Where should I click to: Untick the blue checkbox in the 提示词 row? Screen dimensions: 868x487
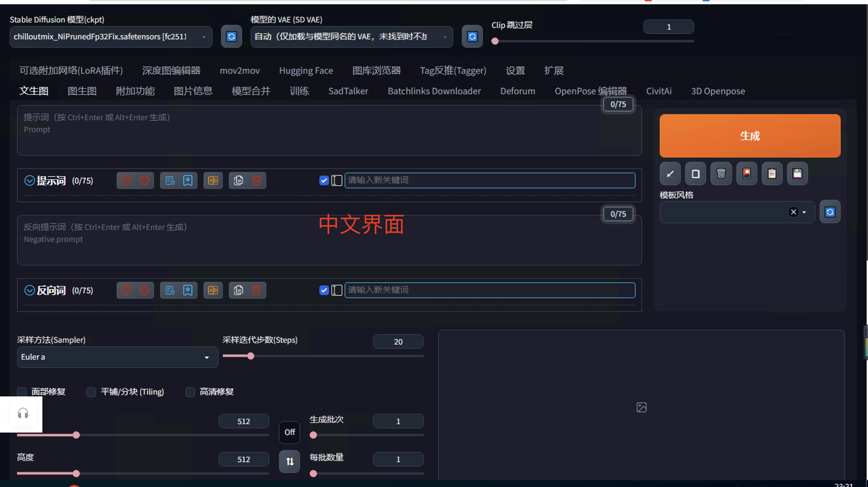(x=324, y=180)
